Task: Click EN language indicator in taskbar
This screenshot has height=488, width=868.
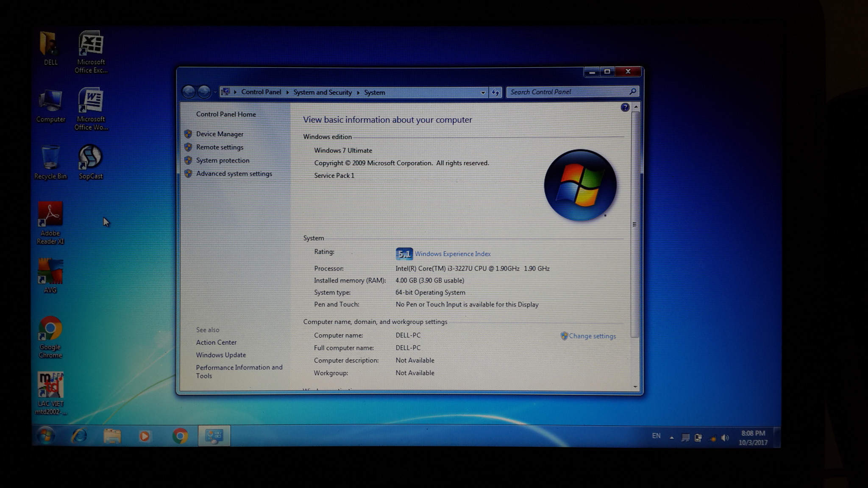Action: pos(656,436)
